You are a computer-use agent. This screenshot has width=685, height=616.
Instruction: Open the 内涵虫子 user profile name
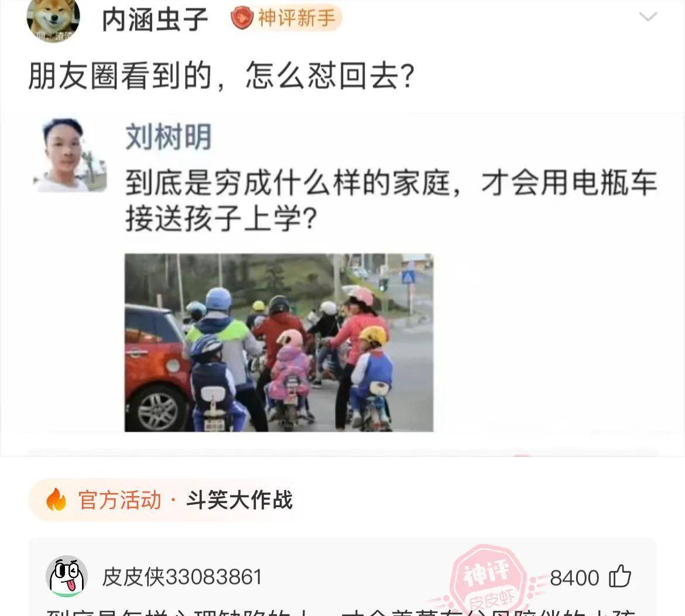[155, 20]
